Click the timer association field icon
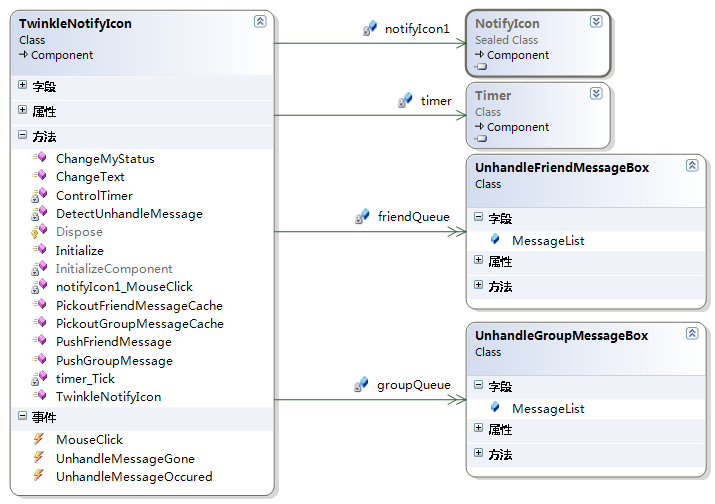This screenshot has height=504, width=715. 405,100
